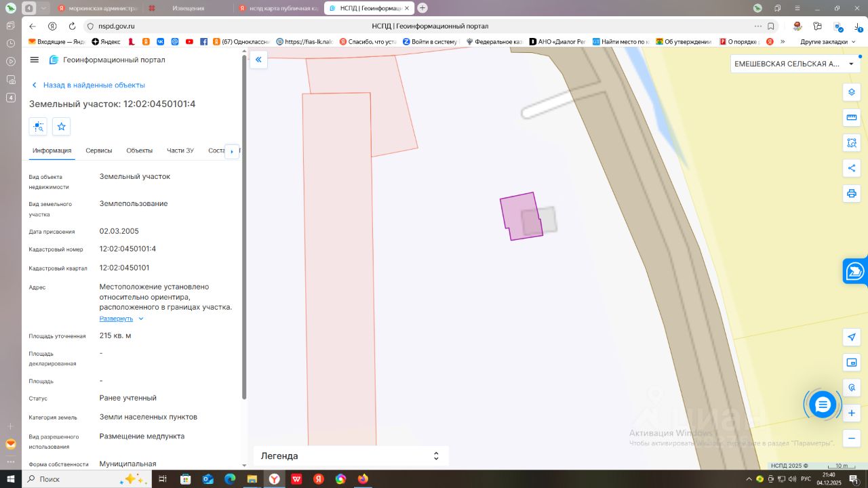
Task: Open the blue side feedback widget
Action: click(x=855, y=271)
